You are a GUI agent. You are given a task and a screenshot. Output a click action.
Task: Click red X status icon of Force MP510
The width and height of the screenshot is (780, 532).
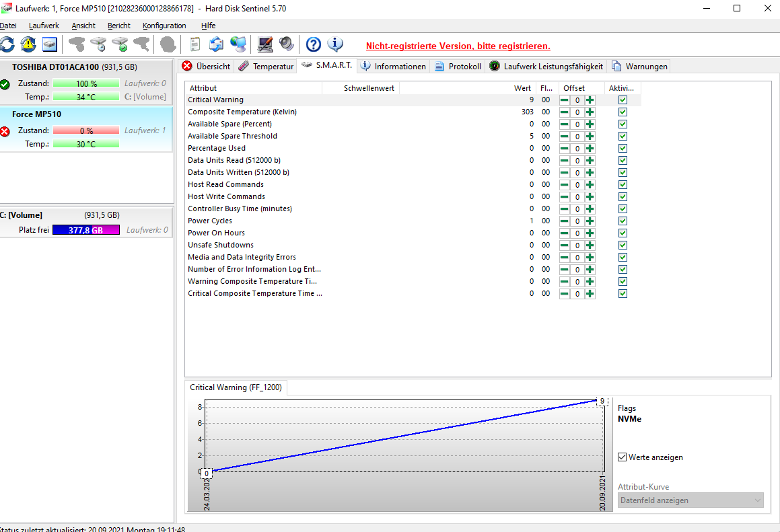point(5,132)
